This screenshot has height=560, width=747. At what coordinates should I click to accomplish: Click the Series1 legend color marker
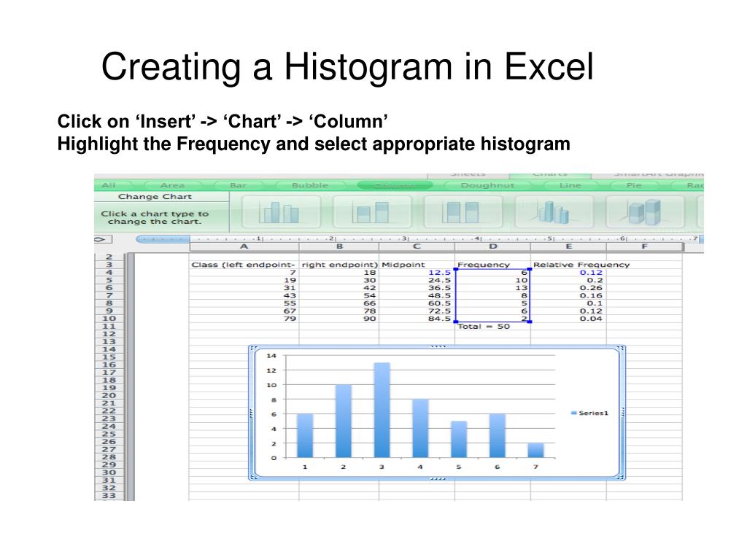[573, 413]
